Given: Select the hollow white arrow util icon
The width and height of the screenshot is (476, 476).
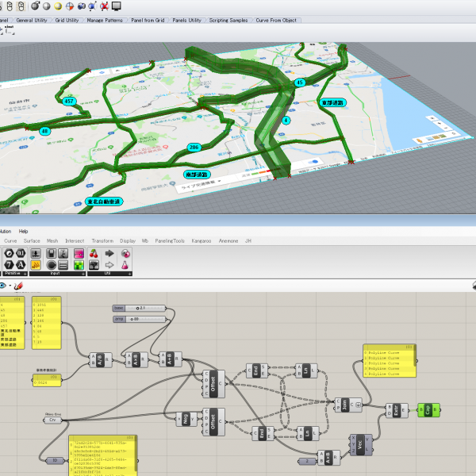Looking at the screenshot, I should pyautogui.click(x=109, y=265).
